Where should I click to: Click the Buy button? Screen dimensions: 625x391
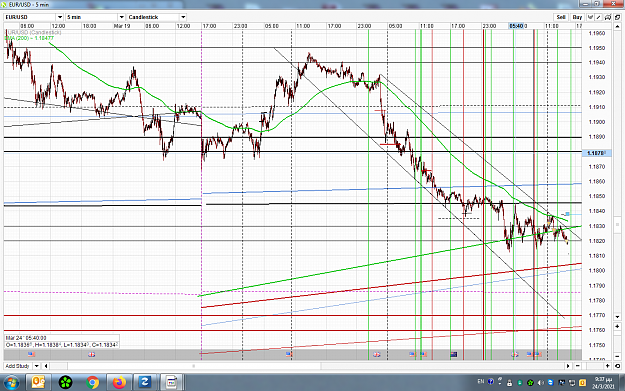[x=577, y=17]
